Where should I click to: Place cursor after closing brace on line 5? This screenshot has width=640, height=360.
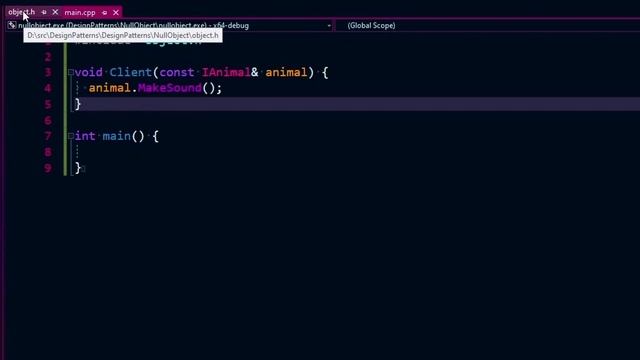[82, 104]
